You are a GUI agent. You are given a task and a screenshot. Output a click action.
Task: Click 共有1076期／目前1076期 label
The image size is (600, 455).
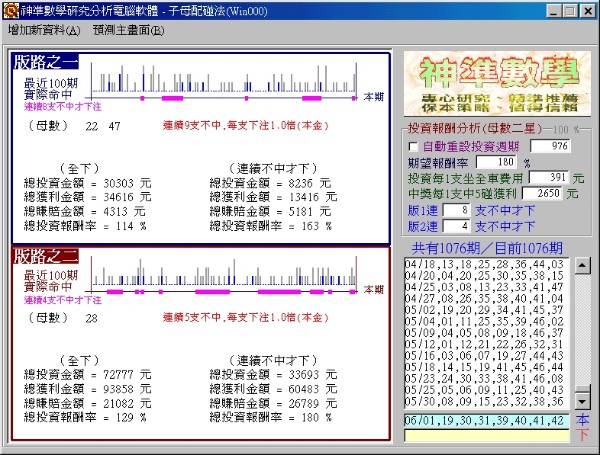tap(487, 248)
